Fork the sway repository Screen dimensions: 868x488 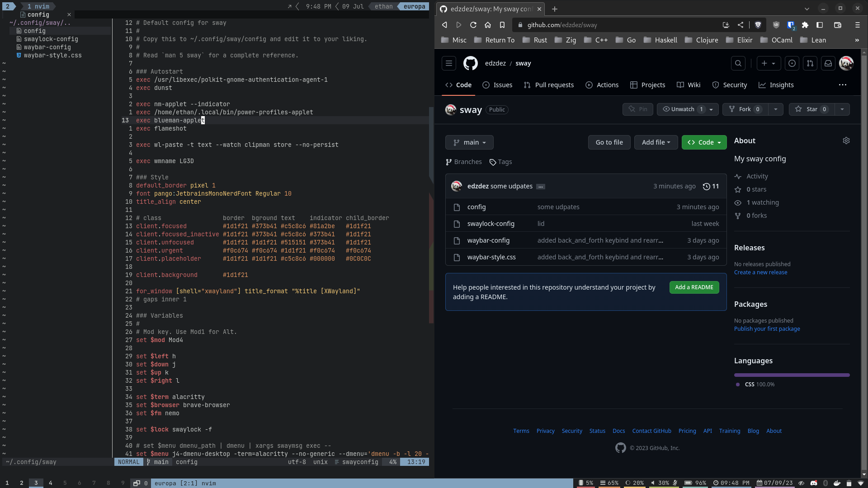tap(746, 109)
